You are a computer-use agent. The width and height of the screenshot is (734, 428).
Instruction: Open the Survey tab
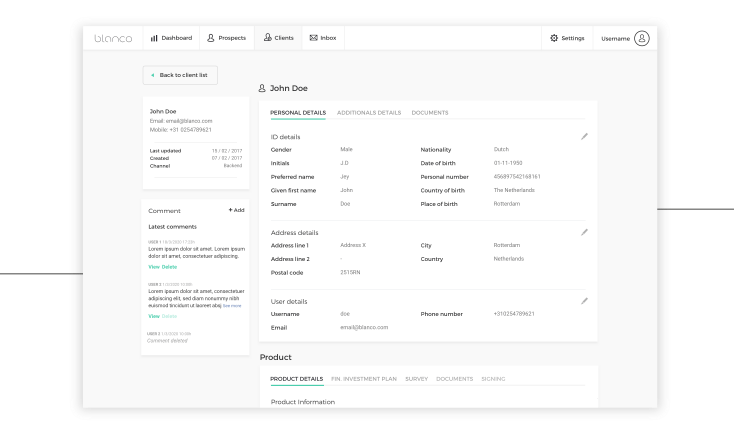[x=417, y=379]
